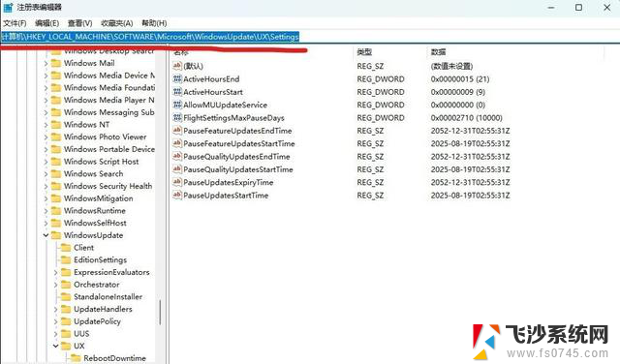The height and width of the screenshot is (364, 620).
Task: Click the Registry Editor app icon in title bar
Action: [8, 7]
